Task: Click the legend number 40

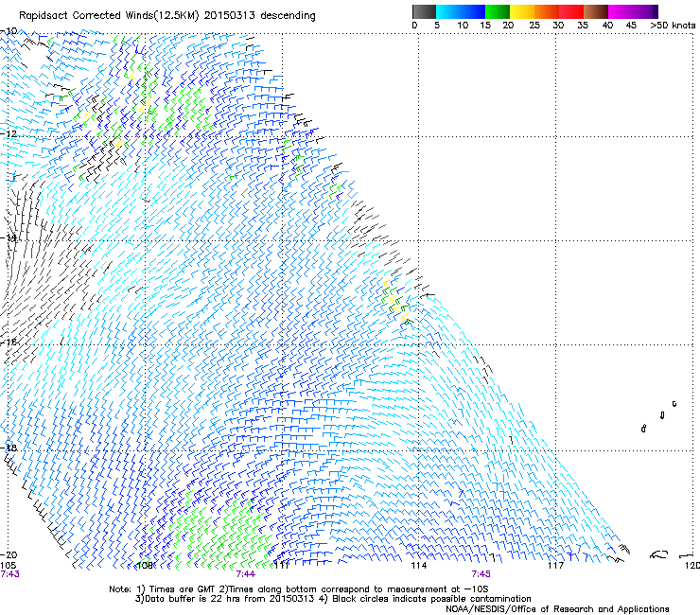Action: point(607,26)
